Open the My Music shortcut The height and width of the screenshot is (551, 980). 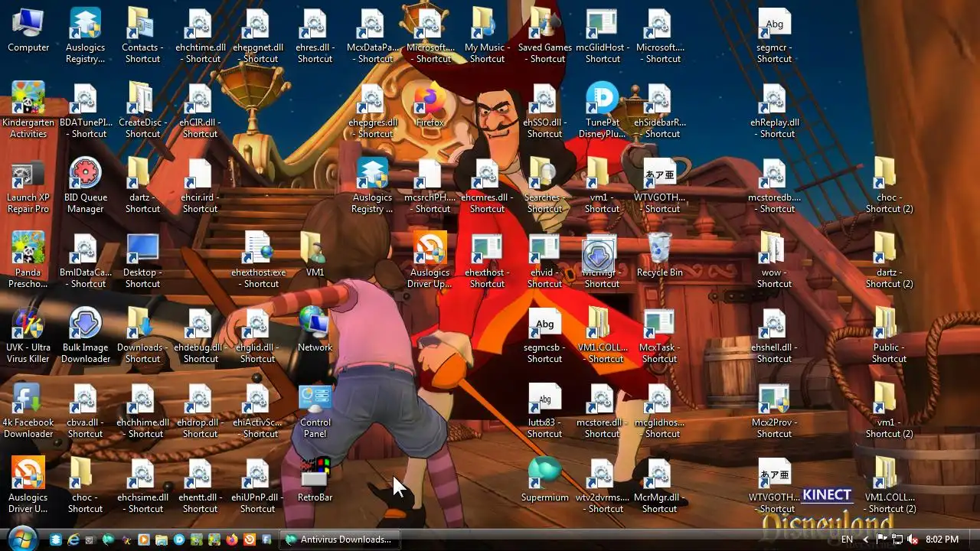(487, 36)
